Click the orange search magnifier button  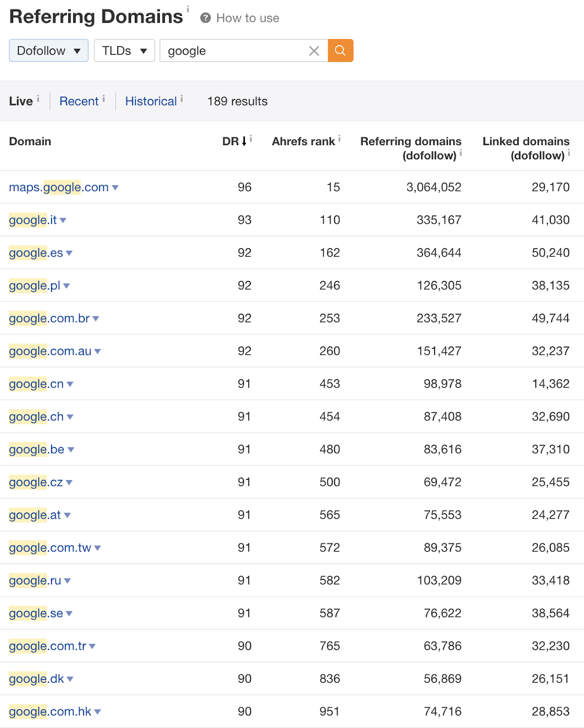(x=340, y=51)
